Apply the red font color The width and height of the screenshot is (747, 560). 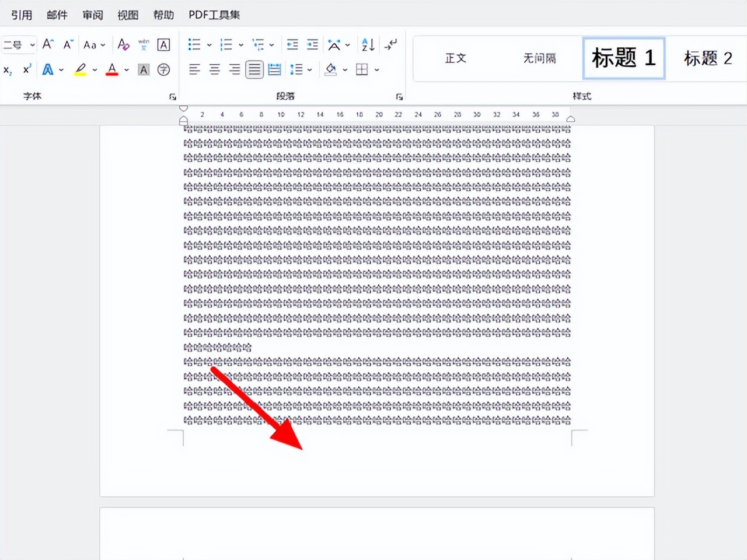pyautogui.click(x=111, y=69)
